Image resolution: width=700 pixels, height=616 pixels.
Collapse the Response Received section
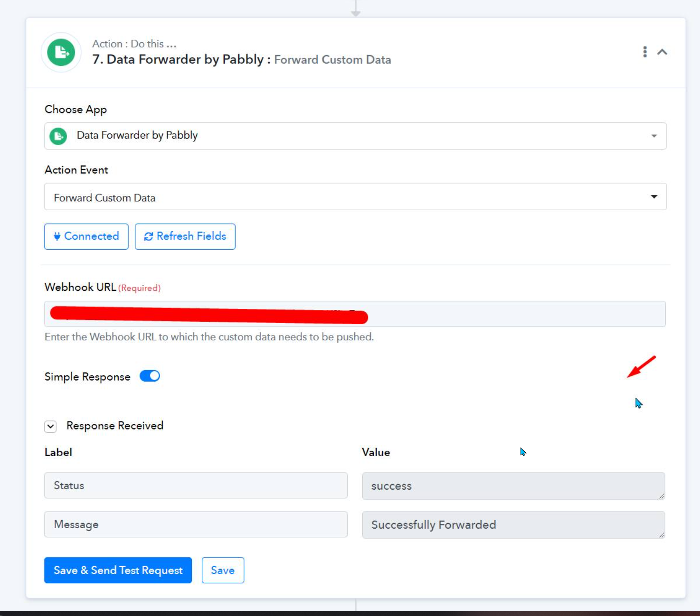(50, 426)
